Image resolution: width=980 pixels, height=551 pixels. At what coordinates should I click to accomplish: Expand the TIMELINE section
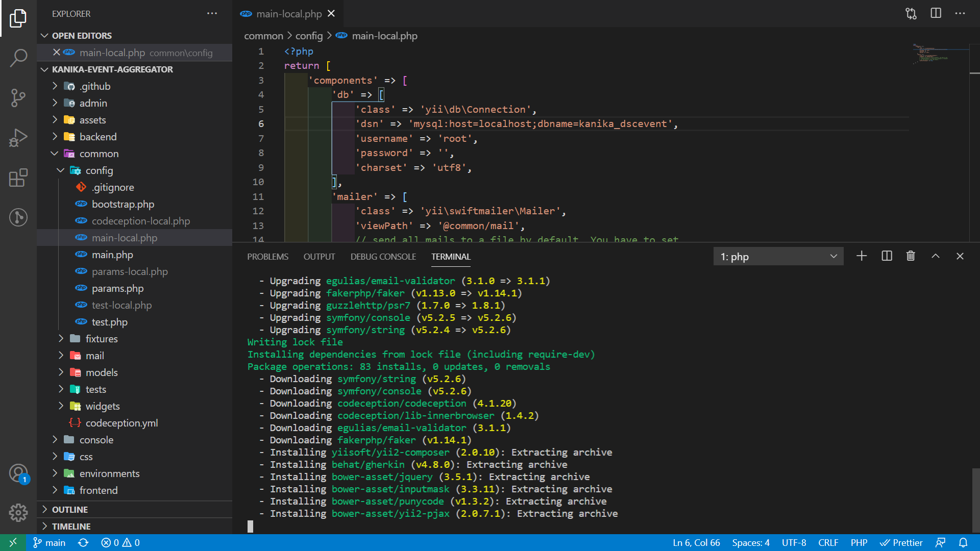tap(135, 527)
